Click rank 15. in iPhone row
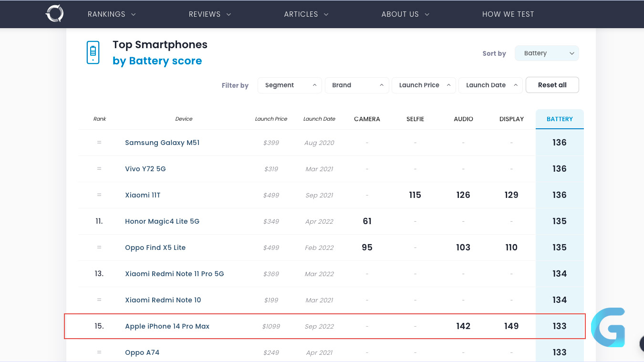The height and width of the screenshot is (362, 644). pyautogui.click(x=99, y=326)
